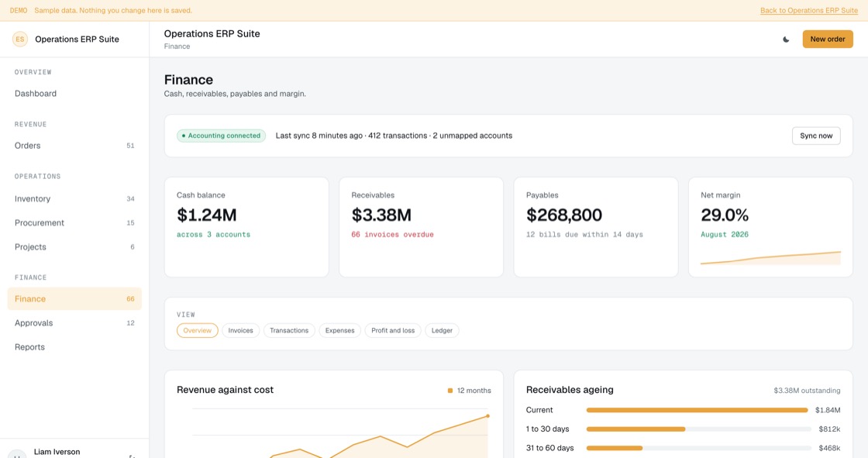Viewport: 868px width, 458px height.
Task: Toggle dark mode with the moon icon
Action: [x=786, y=40]
